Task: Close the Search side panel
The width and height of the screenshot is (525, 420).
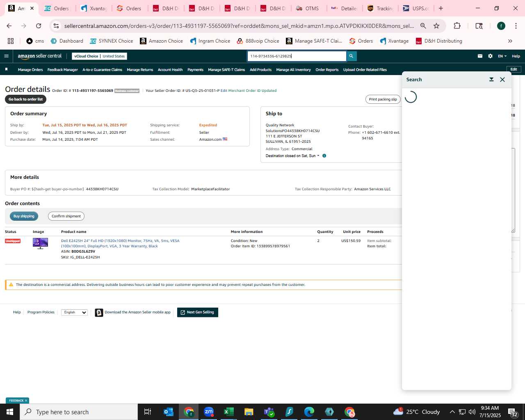Action: (502, 80)
